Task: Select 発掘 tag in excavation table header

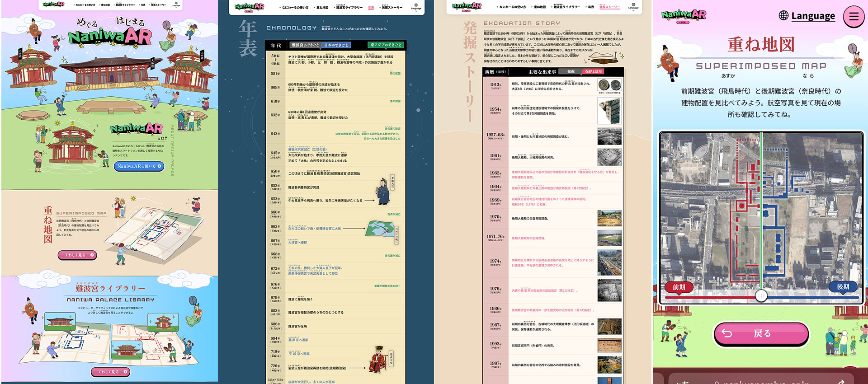Action: 571,71
